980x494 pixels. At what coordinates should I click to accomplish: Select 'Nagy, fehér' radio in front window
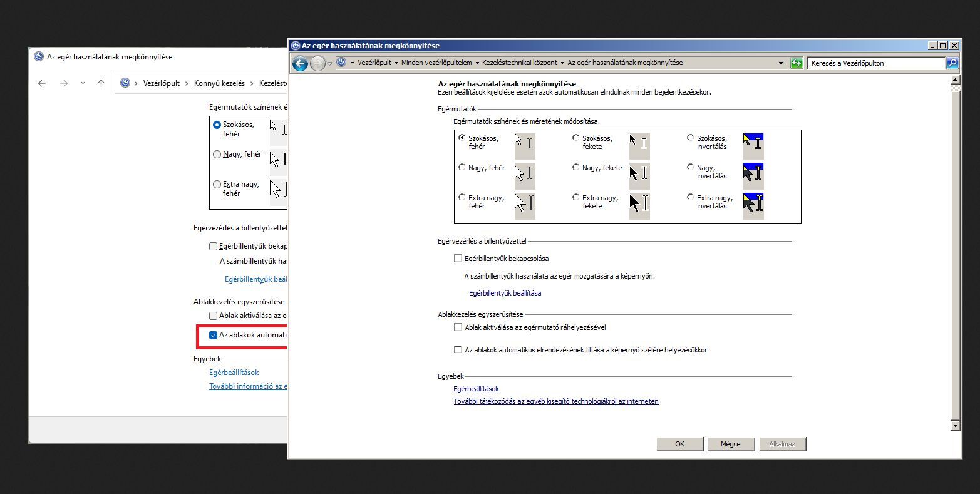[x=462, y=167]
